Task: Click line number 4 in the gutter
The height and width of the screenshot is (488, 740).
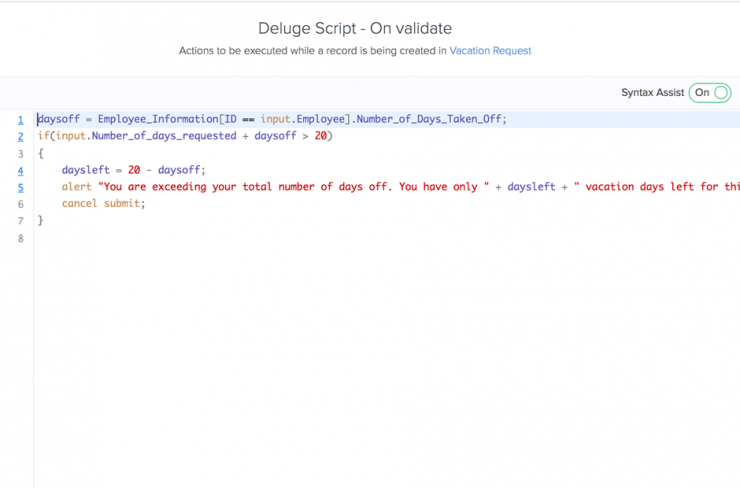Action: point(20,171)
